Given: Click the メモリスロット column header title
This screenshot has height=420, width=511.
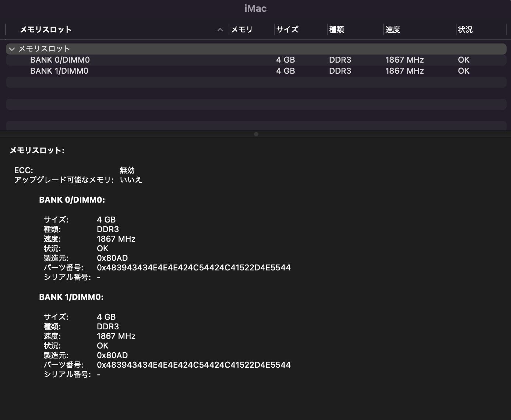Looking at the screenshot, I should coord(45,30).
